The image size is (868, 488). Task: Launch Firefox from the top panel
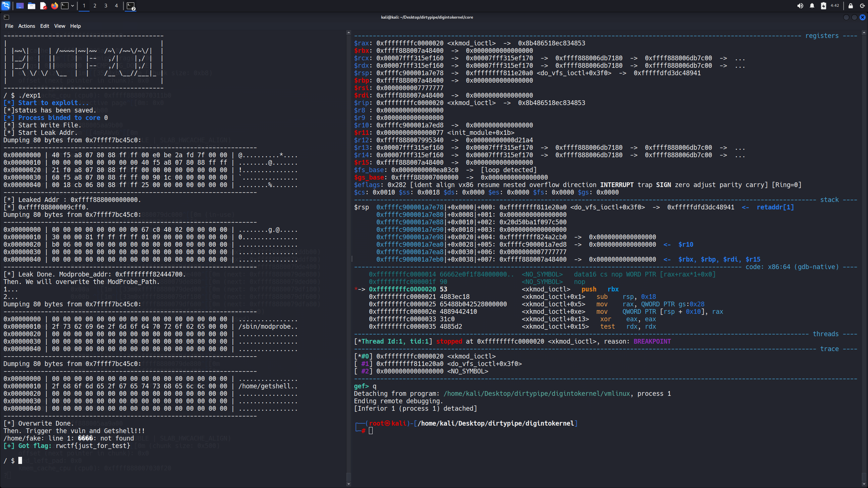[x=55, y=6]
